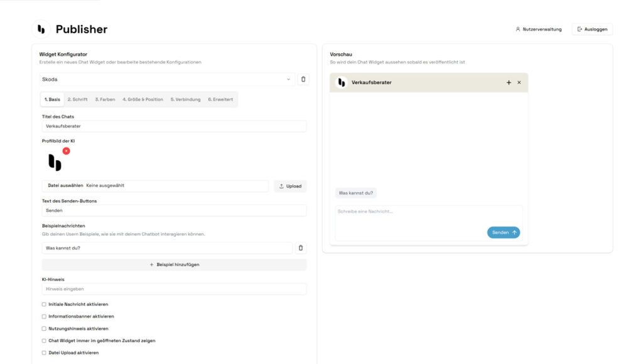Image resolution: width=643 pixels, height=364 pixels.
Task: Click the Publisher logo icon in header
Action: pos(41,29)
